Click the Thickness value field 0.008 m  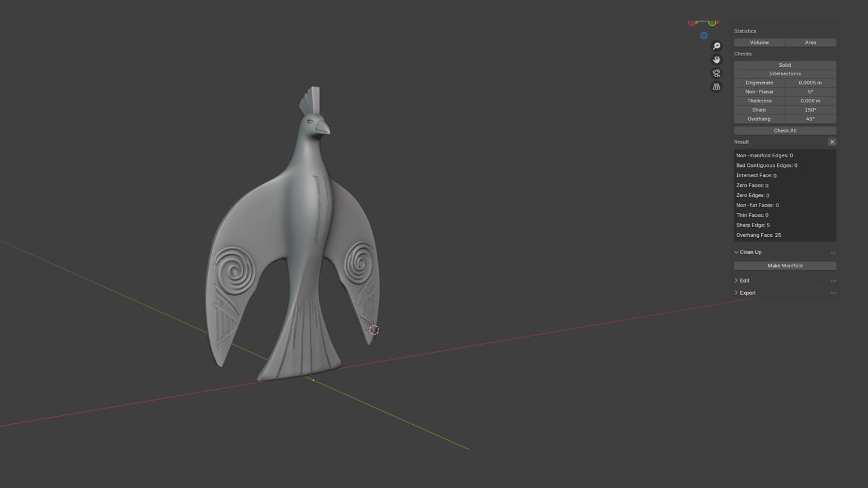[811, 101]
